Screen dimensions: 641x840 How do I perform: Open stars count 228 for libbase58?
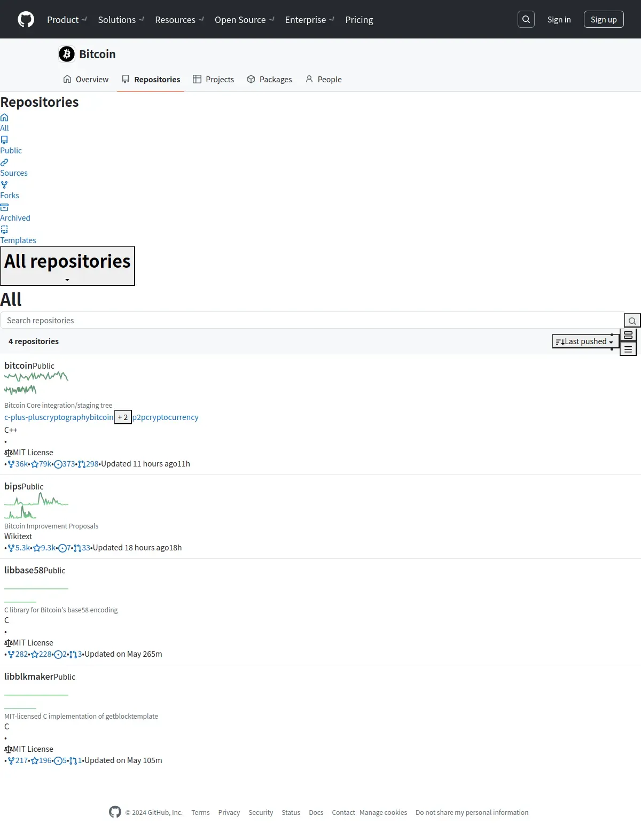click(41, 654)
